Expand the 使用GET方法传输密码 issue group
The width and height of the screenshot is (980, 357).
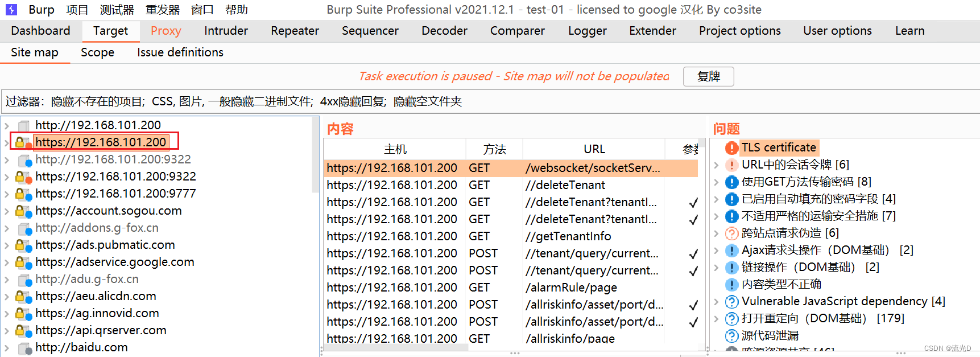tap(717, 182)
